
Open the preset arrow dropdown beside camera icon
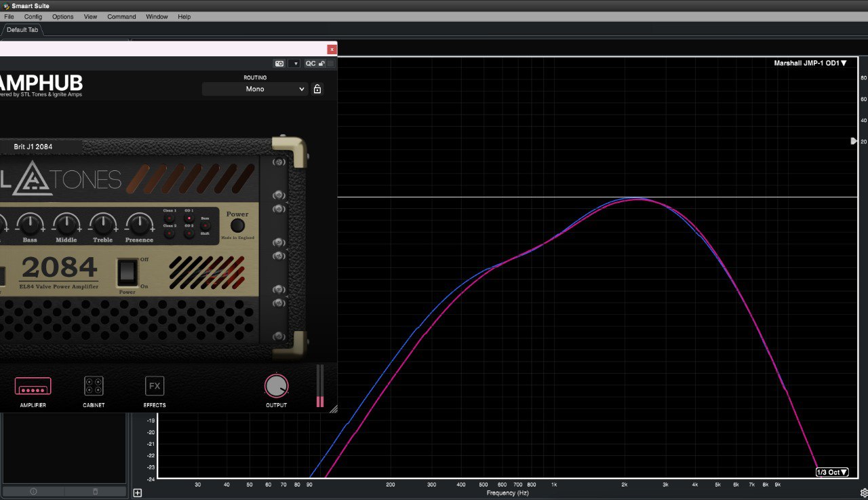[x=294, y=63]
